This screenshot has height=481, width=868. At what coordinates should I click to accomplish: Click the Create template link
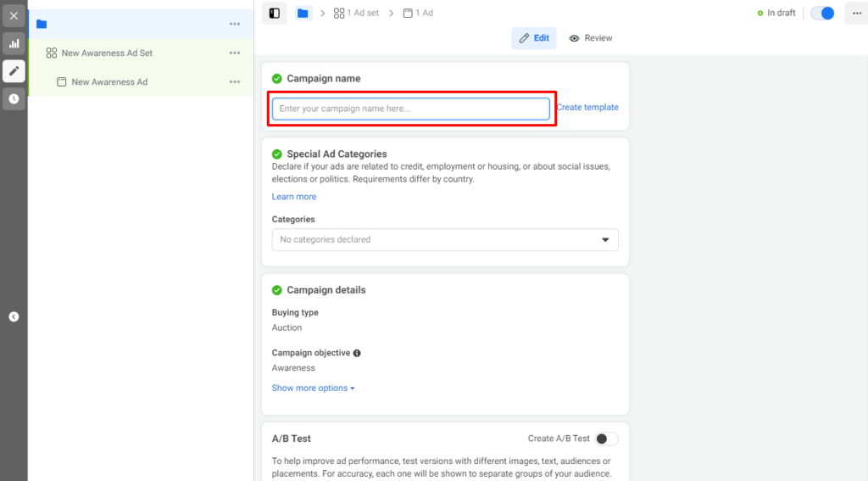587,108
